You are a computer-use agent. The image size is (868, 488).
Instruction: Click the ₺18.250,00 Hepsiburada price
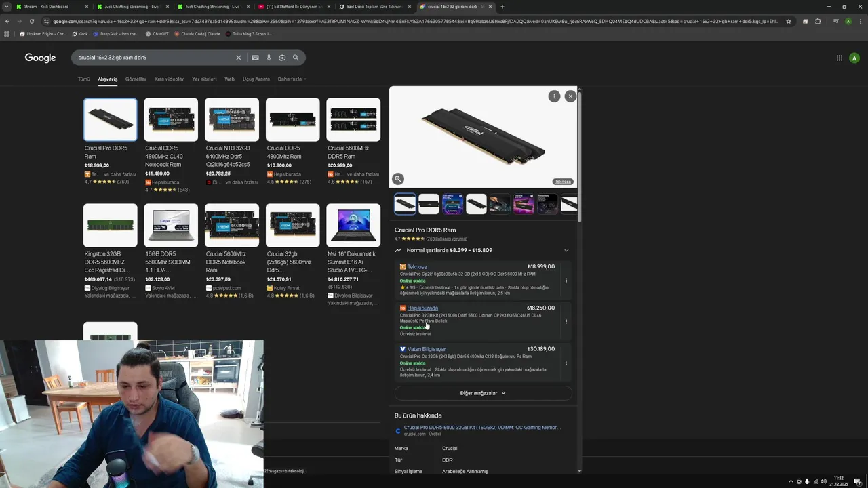pyautogui.click(x=540, y=308)
